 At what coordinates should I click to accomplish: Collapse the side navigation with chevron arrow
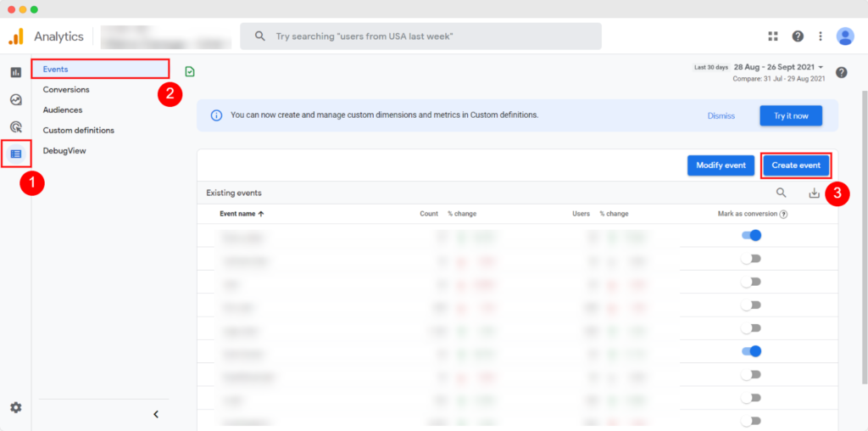point(156,414)
